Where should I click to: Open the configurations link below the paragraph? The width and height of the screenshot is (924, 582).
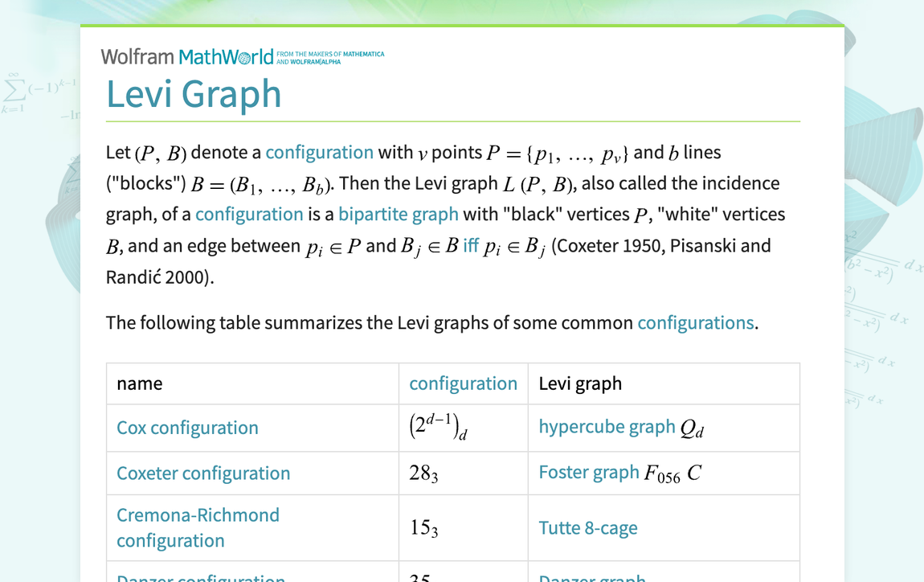696,322
